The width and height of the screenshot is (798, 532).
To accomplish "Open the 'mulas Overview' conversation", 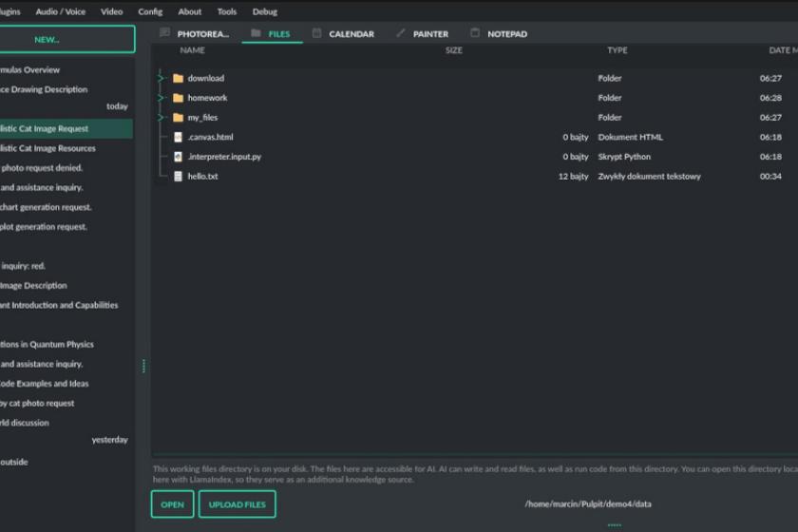I will click(66, 69).
